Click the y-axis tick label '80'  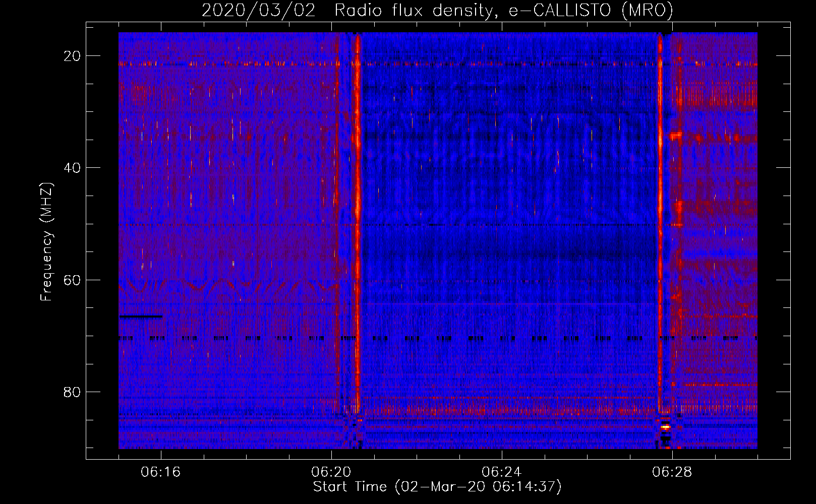pos(72,392)
